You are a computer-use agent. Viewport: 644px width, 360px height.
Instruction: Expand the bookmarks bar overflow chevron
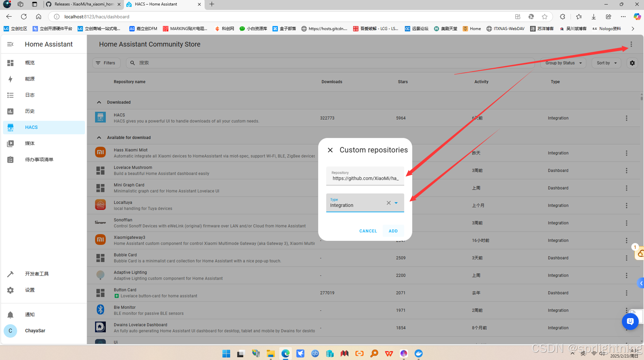pyautogui.click(x=633, y=29)
